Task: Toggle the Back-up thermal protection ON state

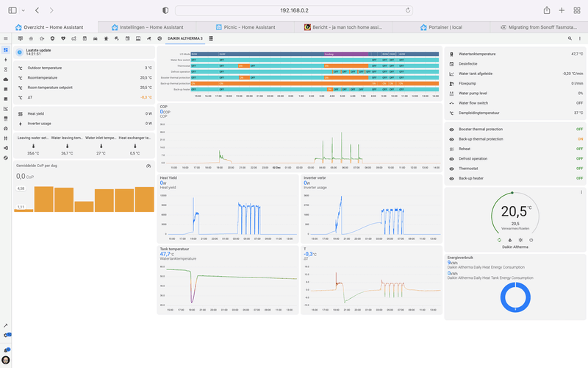Action: click(580, 139)
